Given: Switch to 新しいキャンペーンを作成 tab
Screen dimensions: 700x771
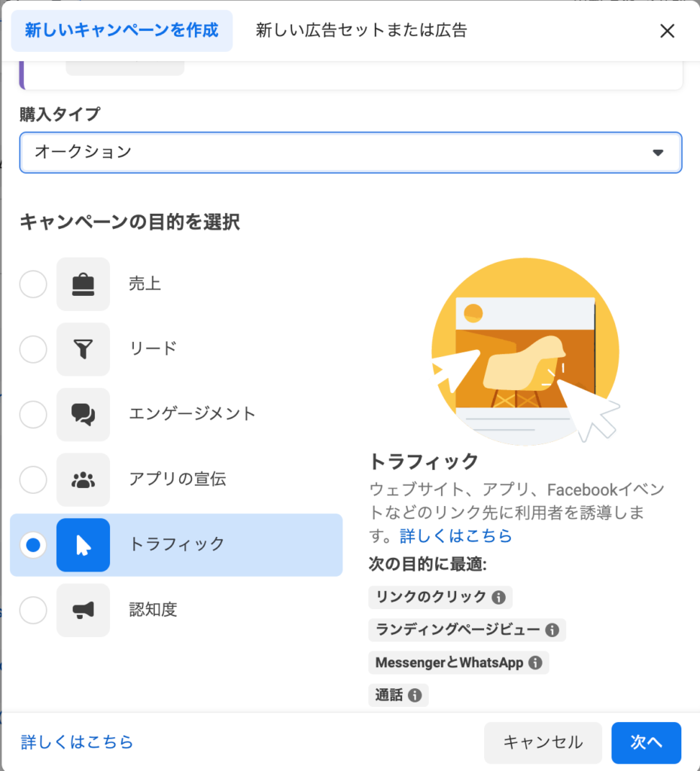Looking at the screenshot, I should (x=121, y=30).
